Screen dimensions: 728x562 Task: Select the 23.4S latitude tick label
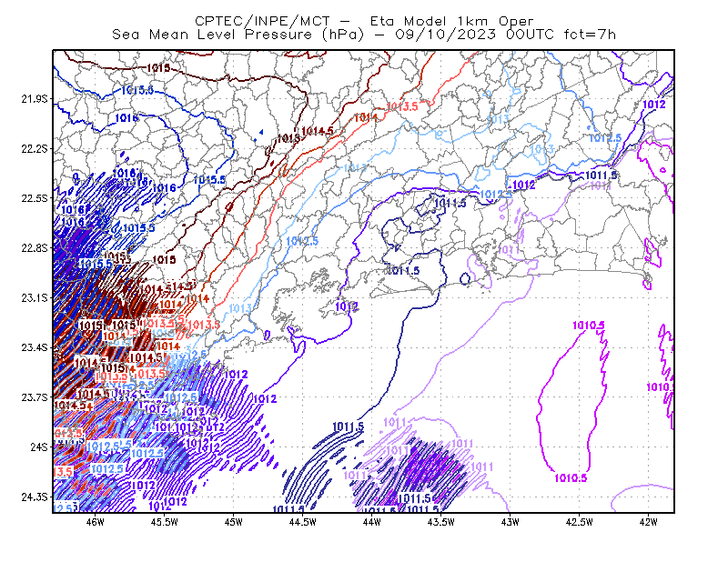pos(35,347)
